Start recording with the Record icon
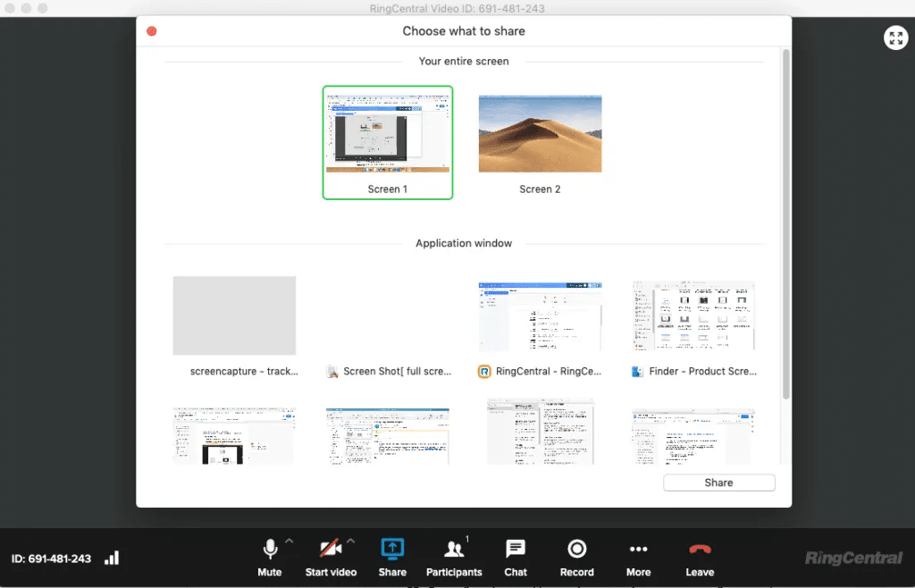The image size is (915, 588). pyautogui.click(x=576, y=550)
